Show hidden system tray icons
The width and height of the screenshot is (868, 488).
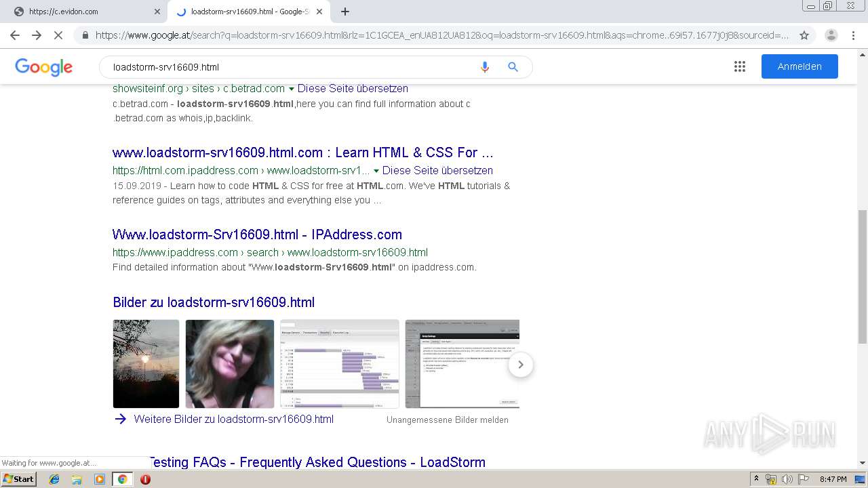(756, 479)
